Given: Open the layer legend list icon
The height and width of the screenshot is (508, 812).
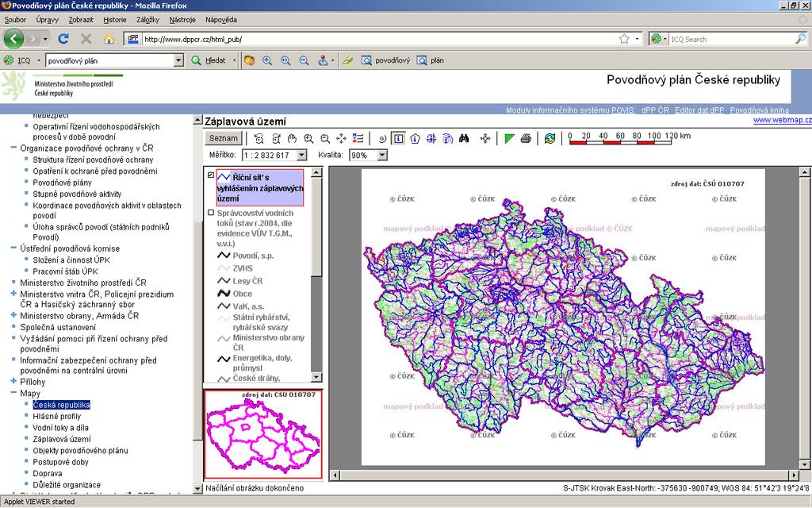Looking at the screenshot, I should [x=358, y=138].
